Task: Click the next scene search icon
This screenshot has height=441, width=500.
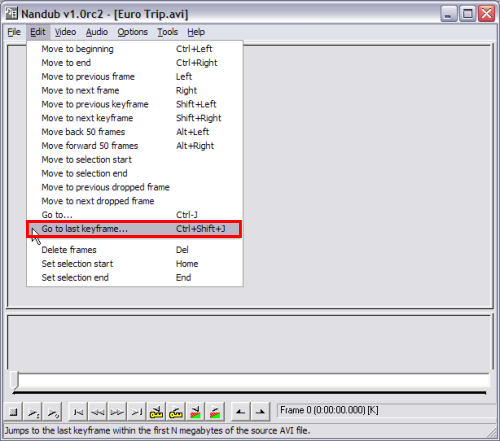Action: click(215, 412)
